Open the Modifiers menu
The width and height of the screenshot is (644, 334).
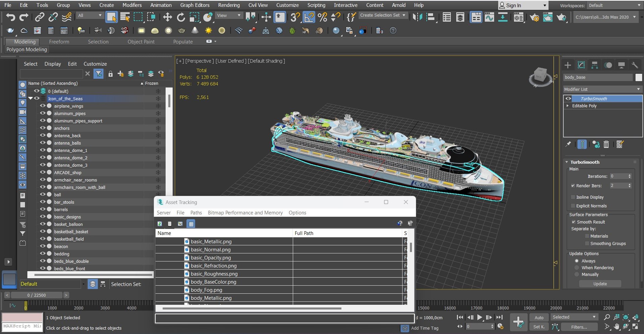pos(132,5)
